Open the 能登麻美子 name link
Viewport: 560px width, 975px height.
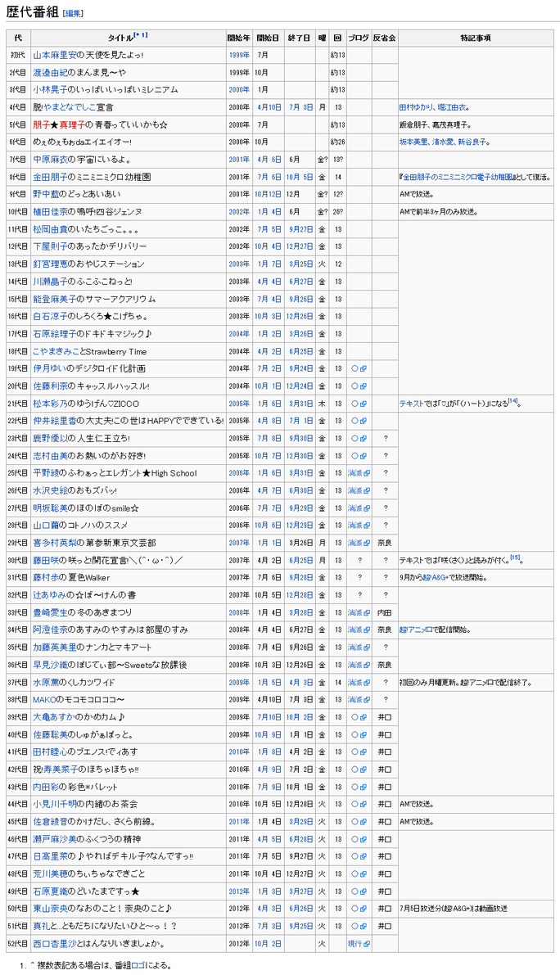[56, 299]
